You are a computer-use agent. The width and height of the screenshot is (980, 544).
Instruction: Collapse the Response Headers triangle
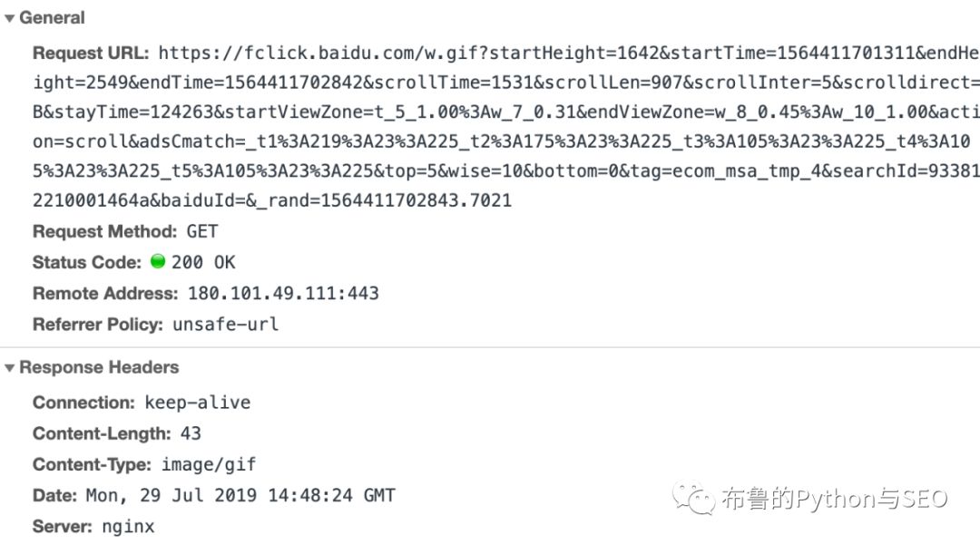(x=9, y=368)
